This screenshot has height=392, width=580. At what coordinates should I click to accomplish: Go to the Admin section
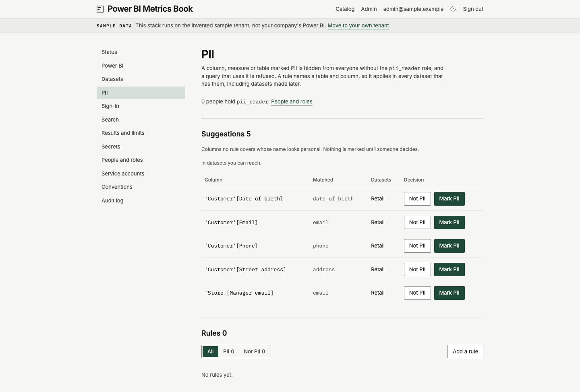pyautogui.click(x=369, y=9)
